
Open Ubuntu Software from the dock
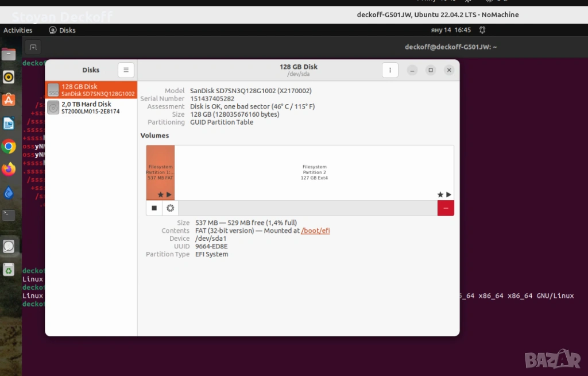(x=9, y=100)
